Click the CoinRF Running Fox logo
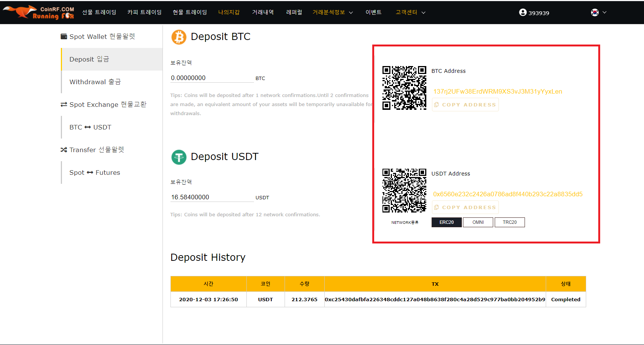The width and height of the screenshot is (644, 345). click(x=39, y=12)
